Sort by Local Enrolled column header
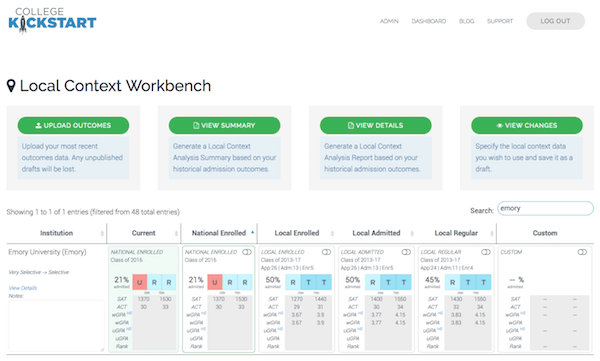Viewport: 600px width, 361px height. (x=297, y=233)
